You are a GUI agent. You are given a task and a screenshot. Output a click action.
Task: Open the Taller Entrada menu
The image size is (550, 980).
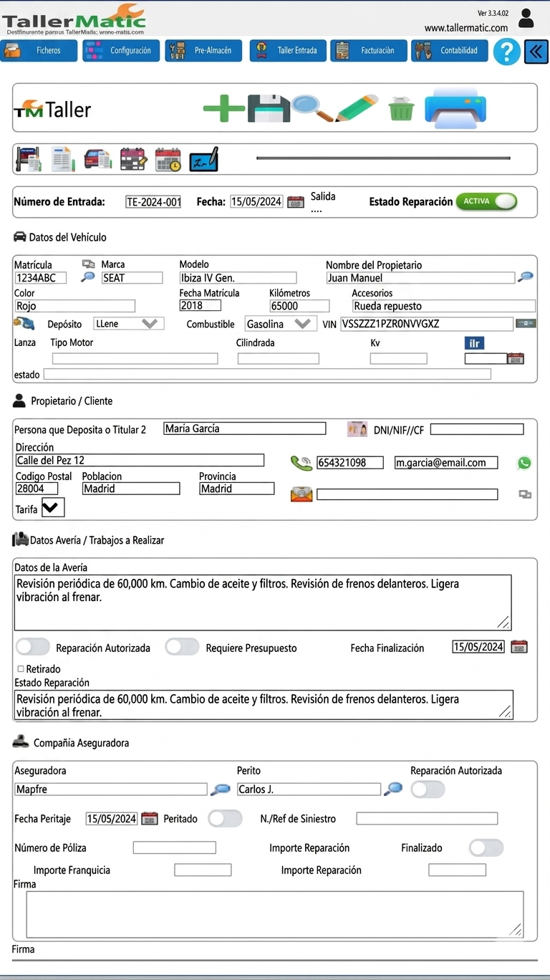click(x=288, y=51)
